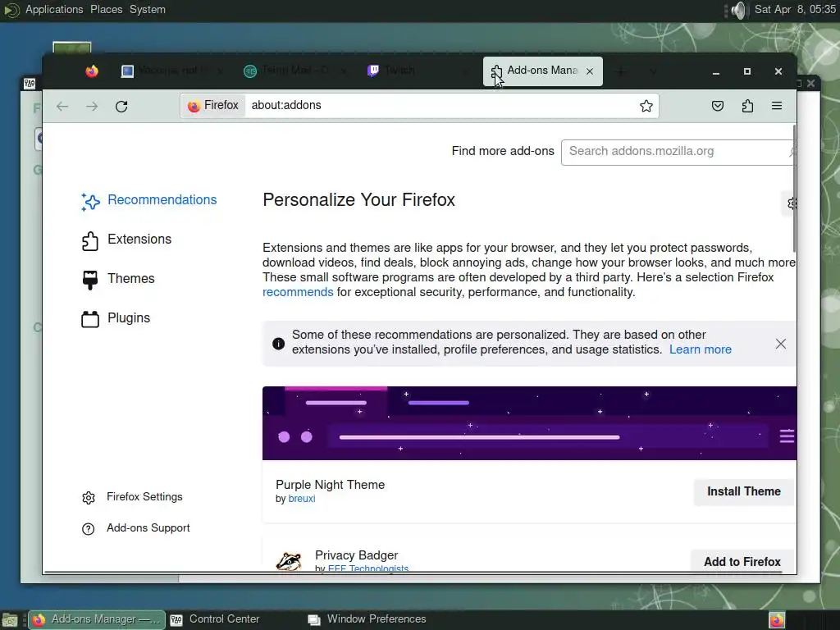Click the Plugins sidebar icon

pos(90,319)
